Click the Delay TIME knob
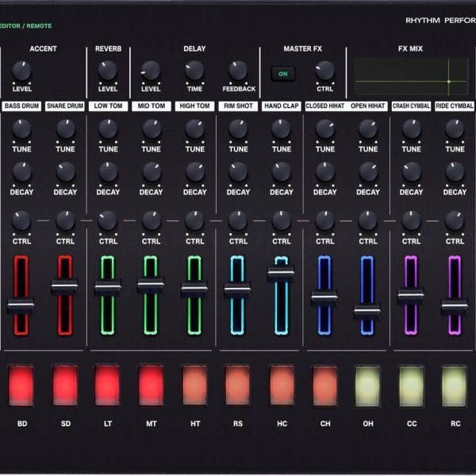476x476 pixels. pyautogui.click(x=194, y=71)
